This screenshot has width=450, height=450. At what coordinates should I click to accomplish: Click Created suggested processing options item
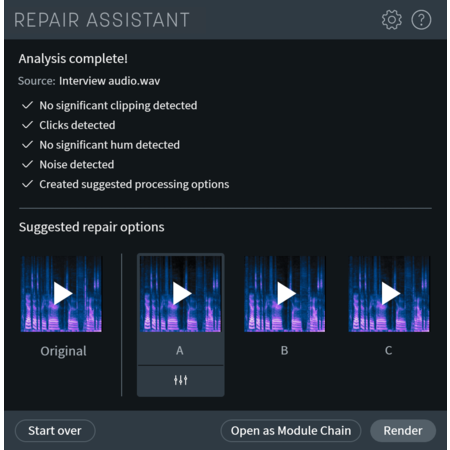click(x=125, y=184)
